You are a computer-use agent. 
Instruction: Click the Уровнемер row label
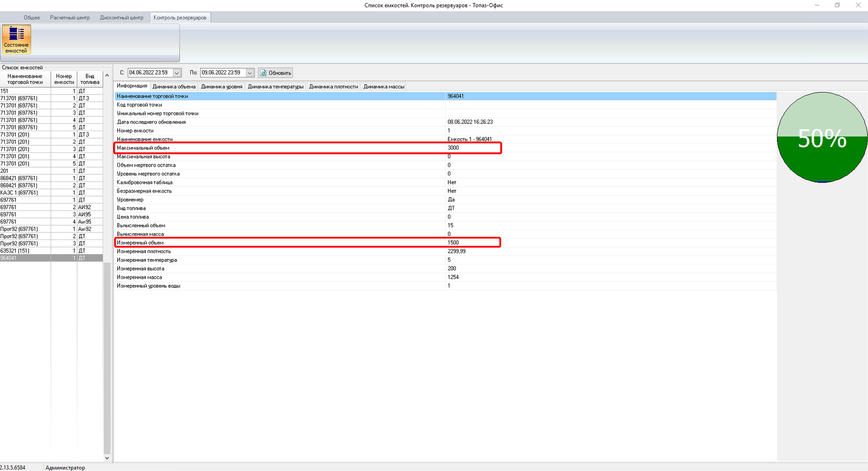(x=130, y=200)
